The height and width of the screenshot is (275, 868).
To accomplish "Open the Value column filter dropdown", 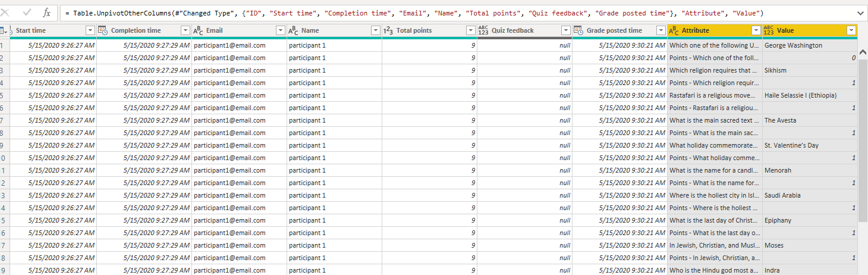I will pos(851,30).
